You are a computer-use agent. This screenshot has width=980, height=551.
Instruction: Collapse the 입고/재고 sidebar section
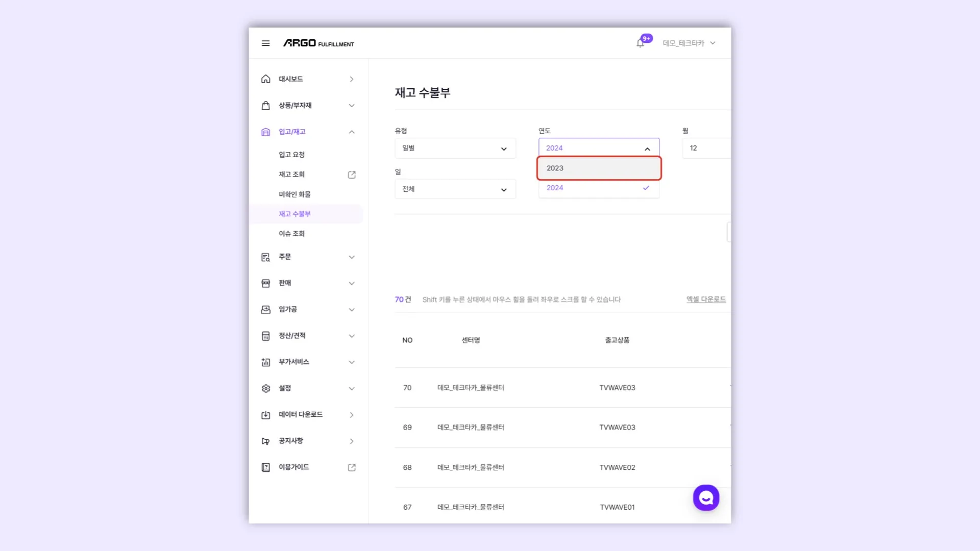pyautogui.click(x=352, y=132)
